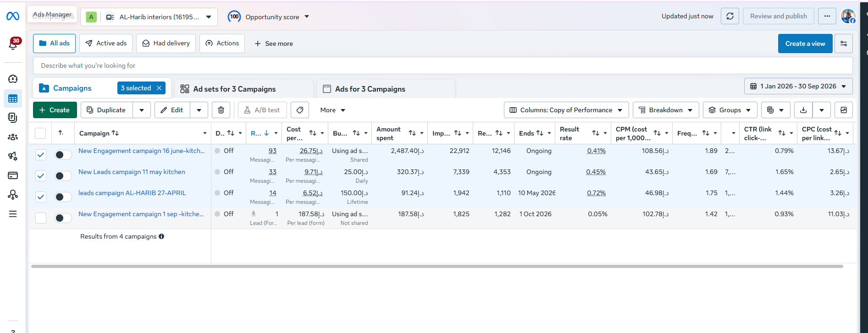Uncheck leads campaign AL-HARIB 27-APRIL checkbox
868x333 pixels.
tap(41, 197)
